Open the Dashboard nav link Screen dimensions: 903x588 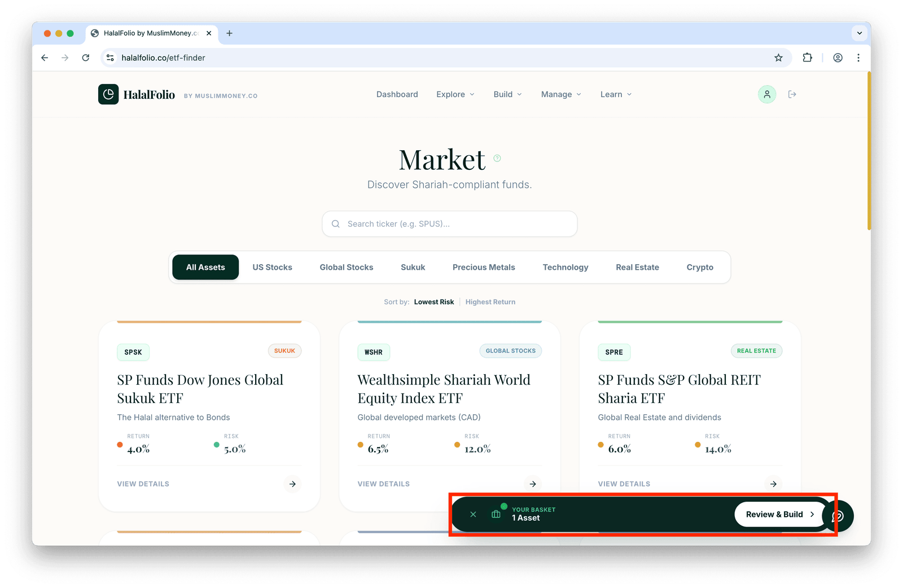[397, 94]
